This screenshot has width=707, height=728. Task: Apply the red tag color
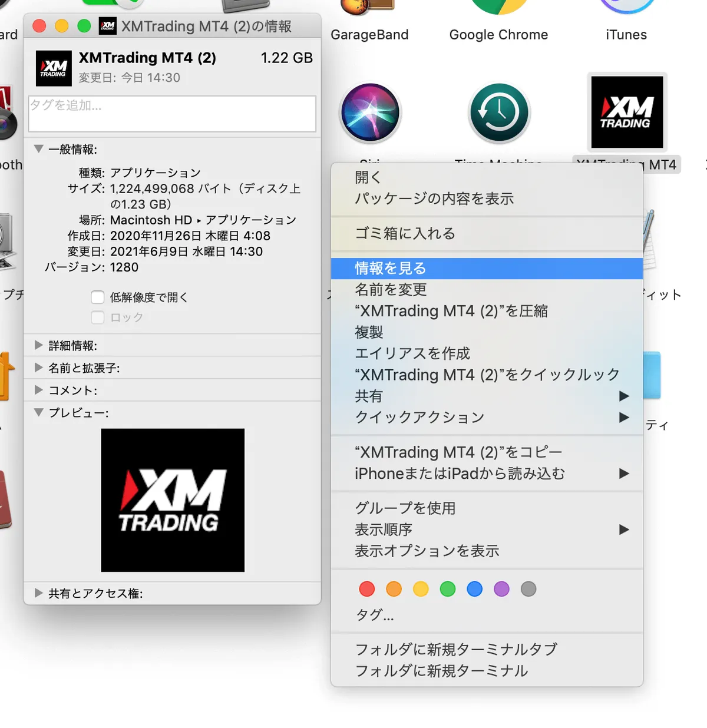click(367, 589)
